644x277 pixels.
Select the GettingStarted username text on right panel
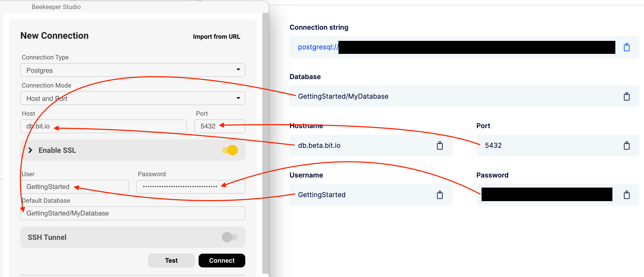click(322, 195)
